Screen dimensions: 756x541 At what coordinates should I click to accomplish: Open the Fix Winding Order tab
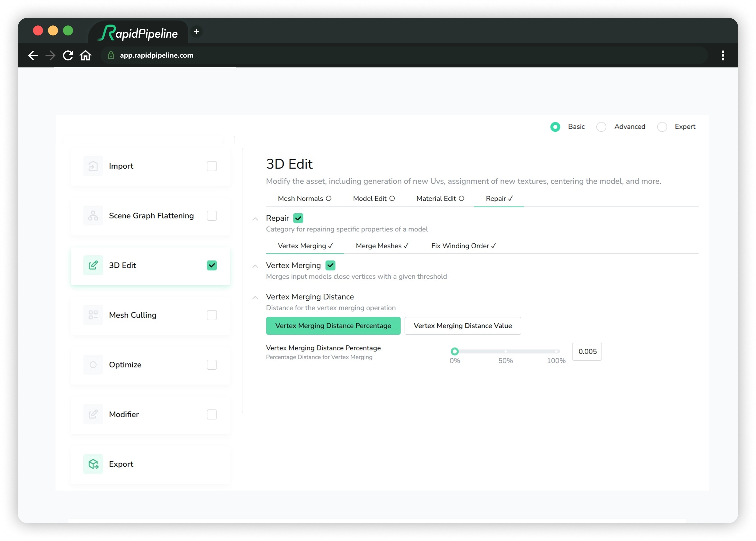click(x=463, y=246)
